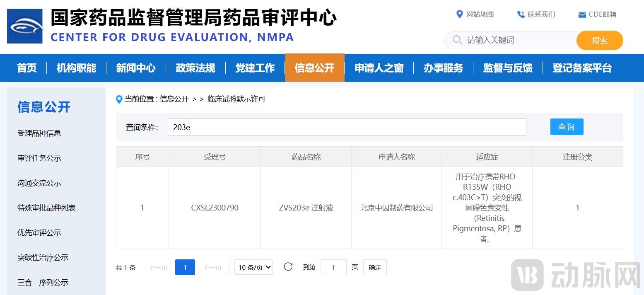This screenshot has width=644, height=295.
Task: Click the refresh icon in the pagination bar
Action: coord(288,267)
